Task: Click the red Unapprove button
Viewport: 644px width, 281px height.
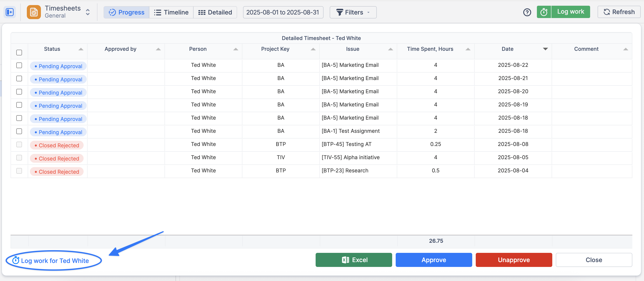Action: tap(514, 260)
